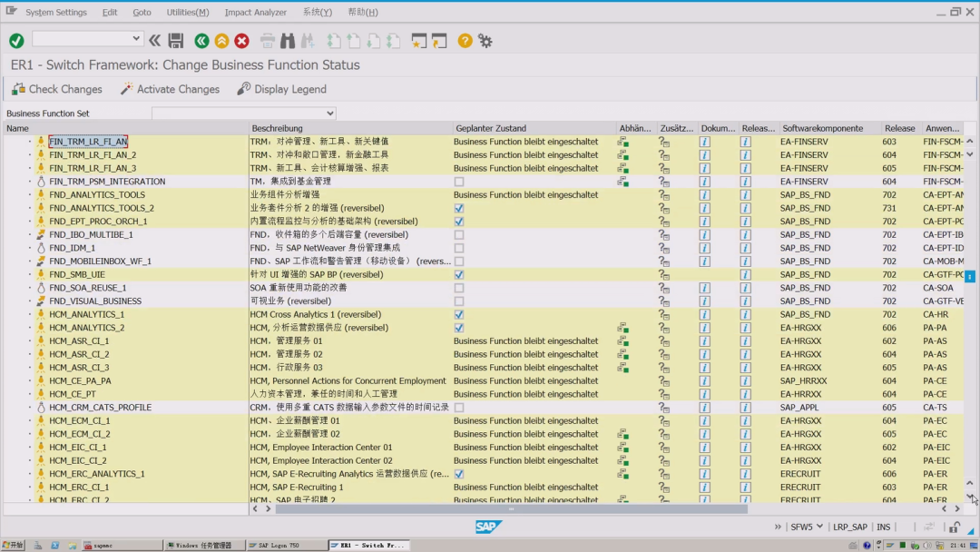Viewport: 980px width, 552px height.
Task: Uncheck the HCM_ANALYTICS_1 checkbox
Action: 459,314
